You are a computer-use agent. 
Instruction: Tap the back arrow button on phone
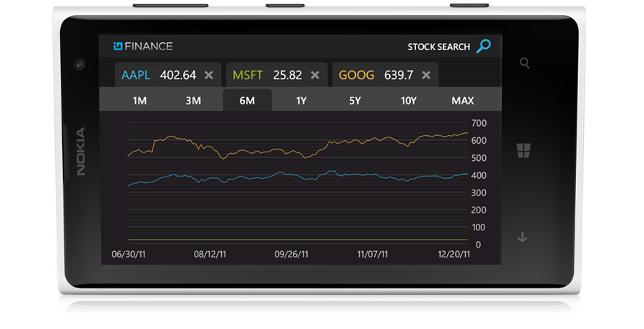pos(522,237)
